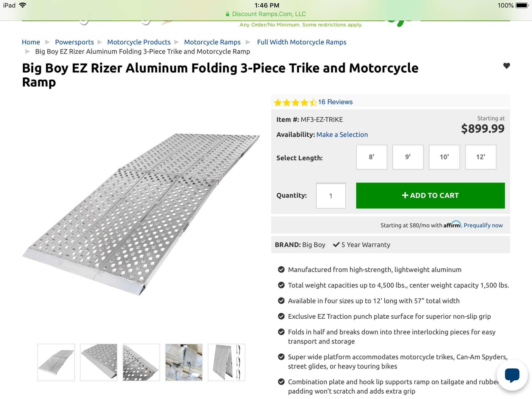Image resolution: width=532 pixels, height=399 pixels.
Task: Click Prequalify now link
Action: [x=483, y=225]
